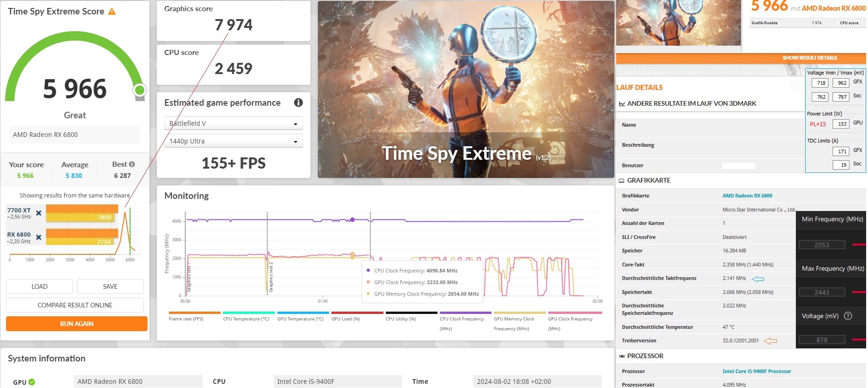
Task: Click the Core-Takt value 2.358 MHz
Action: 748,265
